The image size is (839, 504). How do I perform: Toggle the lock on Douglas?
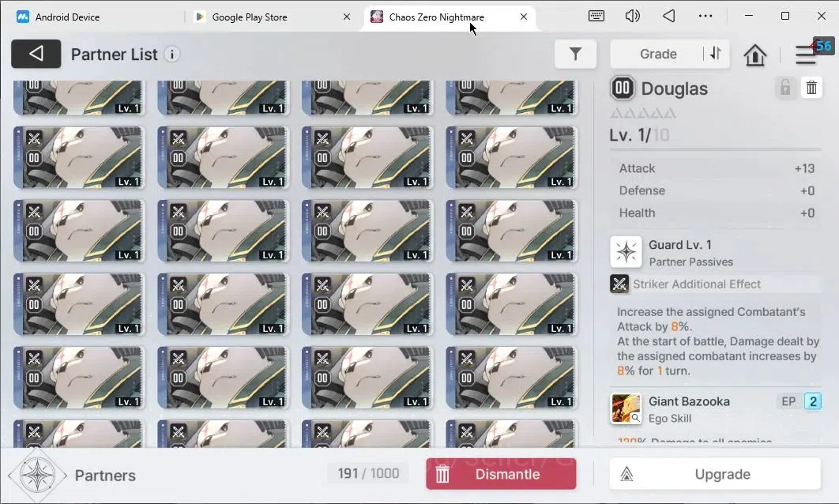click(x=785, y=87)
